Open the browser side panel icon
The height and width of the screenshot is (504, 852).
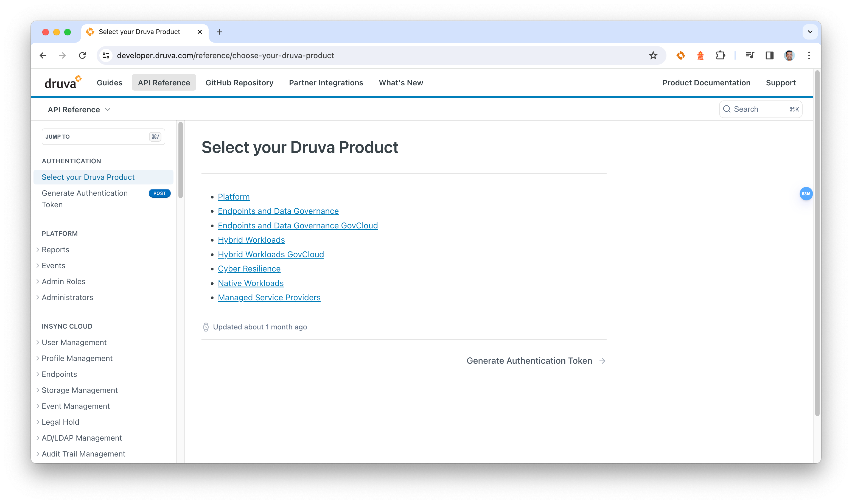coord(769,55)
